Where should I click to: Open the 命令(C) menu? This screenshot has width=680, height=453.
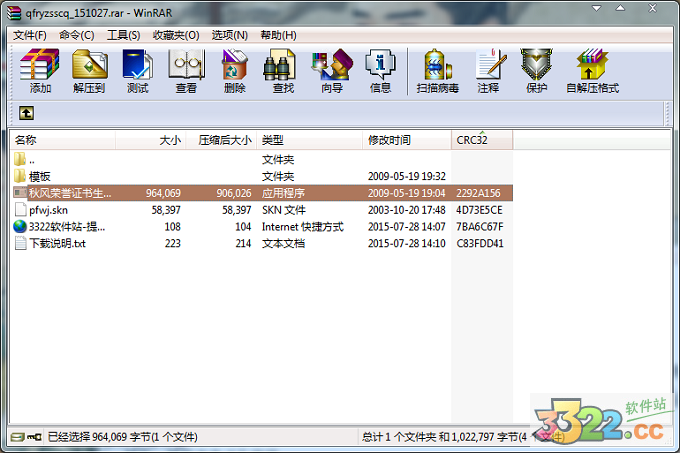click(x=77, y=35)
